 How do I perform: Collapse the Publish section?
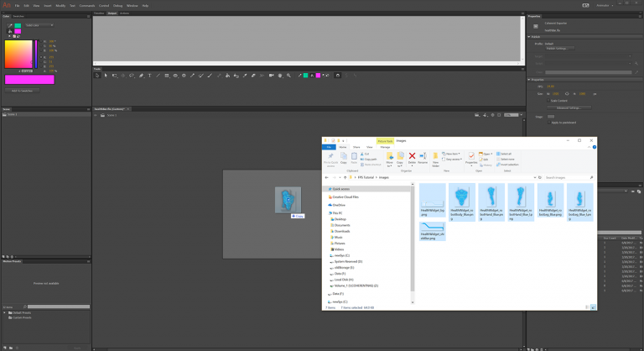530,36
